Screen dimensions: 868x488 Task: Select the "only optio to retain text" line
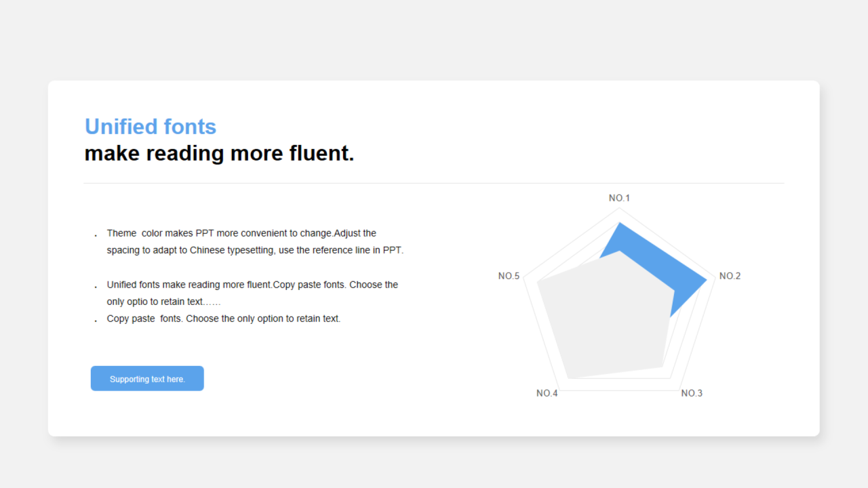(x=163, y=302)
